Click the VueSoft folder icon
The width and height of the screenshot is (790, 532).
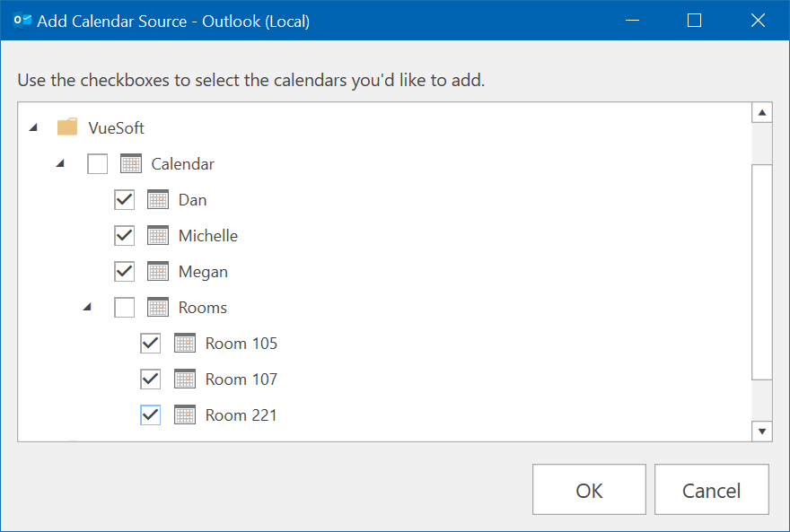click(x=67, y=126)
